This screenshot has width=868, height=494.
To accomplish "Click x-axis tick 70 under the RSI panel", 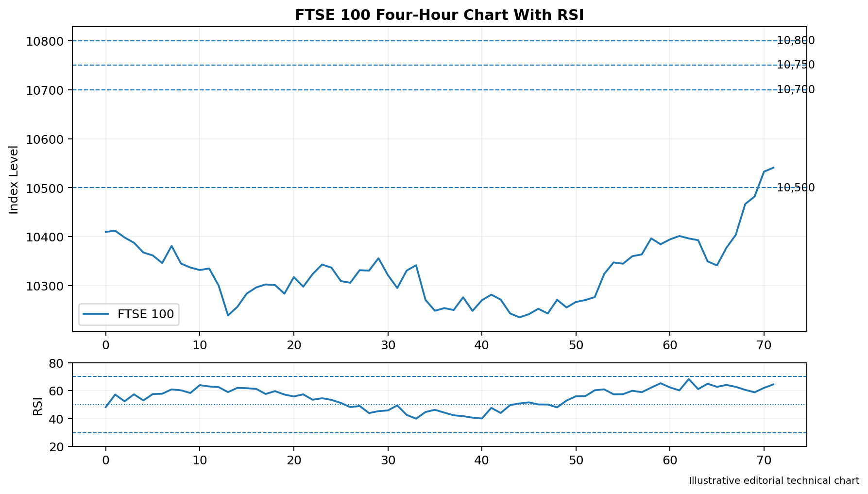I will (x=764, y=460).
